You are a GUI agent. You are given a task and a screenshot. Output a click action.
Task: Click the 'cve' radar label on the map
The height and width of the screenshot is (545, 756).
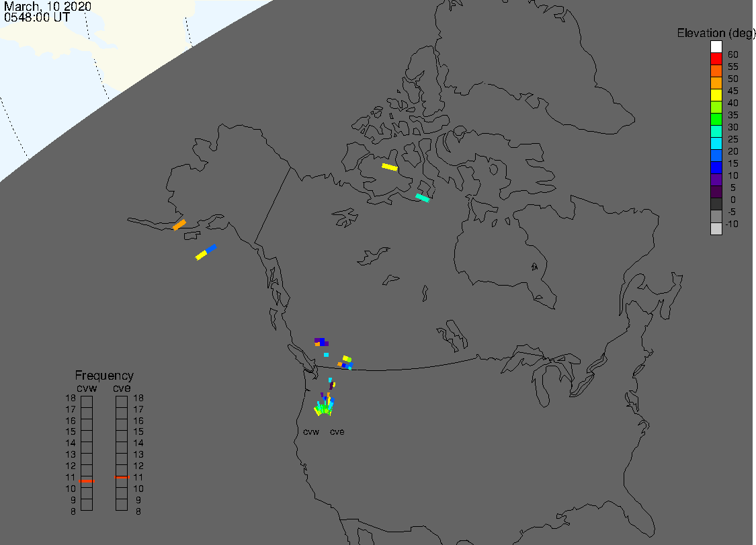337,431
